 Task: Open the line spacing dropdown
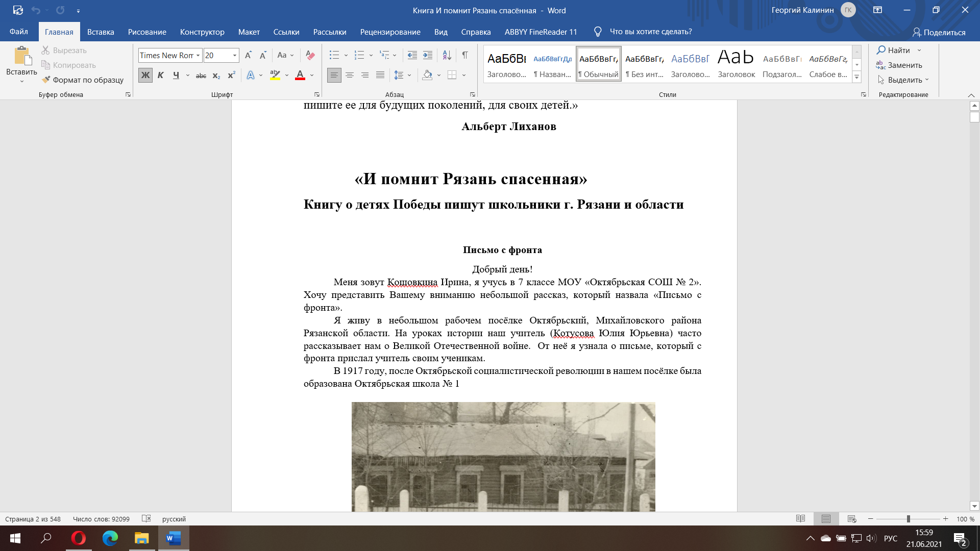(x=403, y=76)
